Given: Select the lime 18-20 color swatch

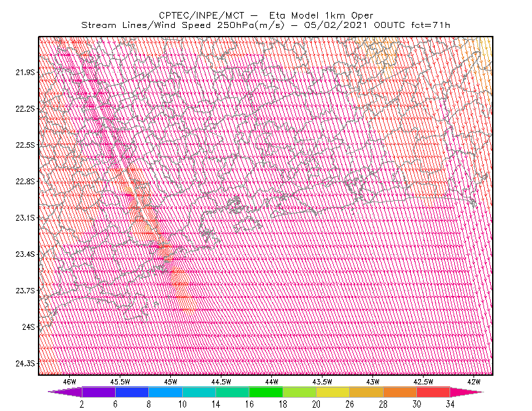Looking at the screenshot, I should pos(300,392).
